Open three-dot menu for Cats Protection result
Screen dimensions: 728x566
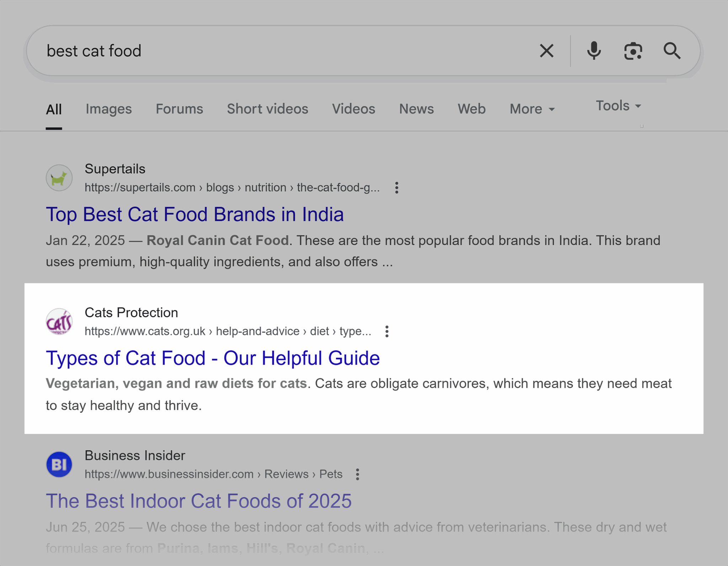click(387, 331)
